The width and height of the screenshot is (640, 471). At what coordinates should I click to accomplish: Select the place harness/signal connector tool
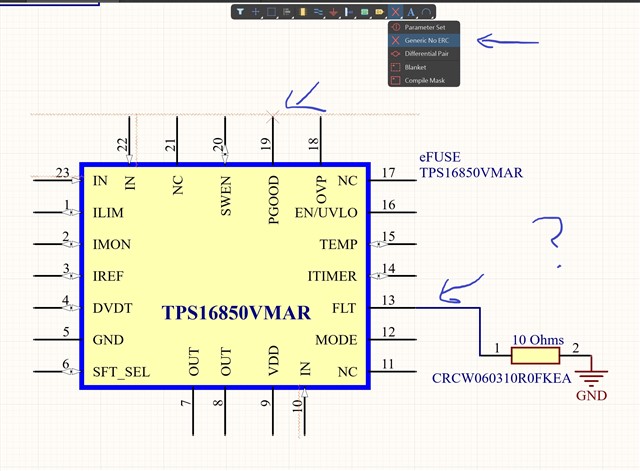pyautogui.click(x=349, y=12)
